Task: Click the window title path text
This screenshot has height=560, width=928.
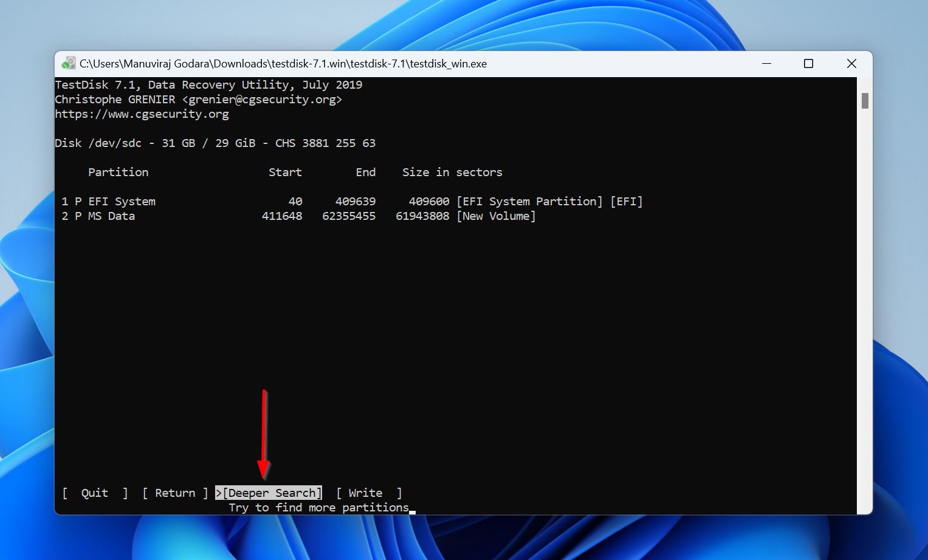Action: pyautogui.click(x=283, y=64)
